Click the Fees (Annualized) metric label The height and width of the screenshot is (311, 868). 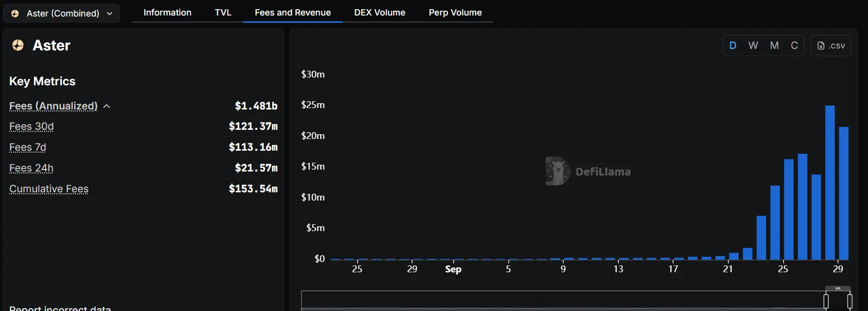click(x=53, y=106)
